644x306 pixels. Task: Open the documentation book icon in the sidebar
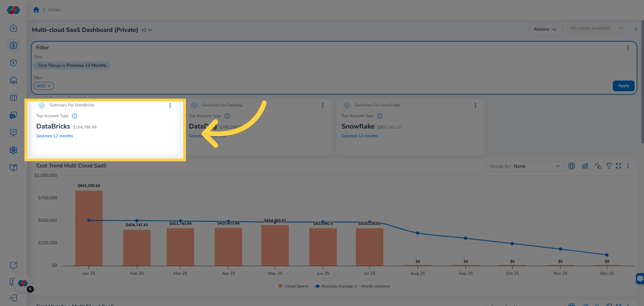pyautogui.click(x=13, y=167)
